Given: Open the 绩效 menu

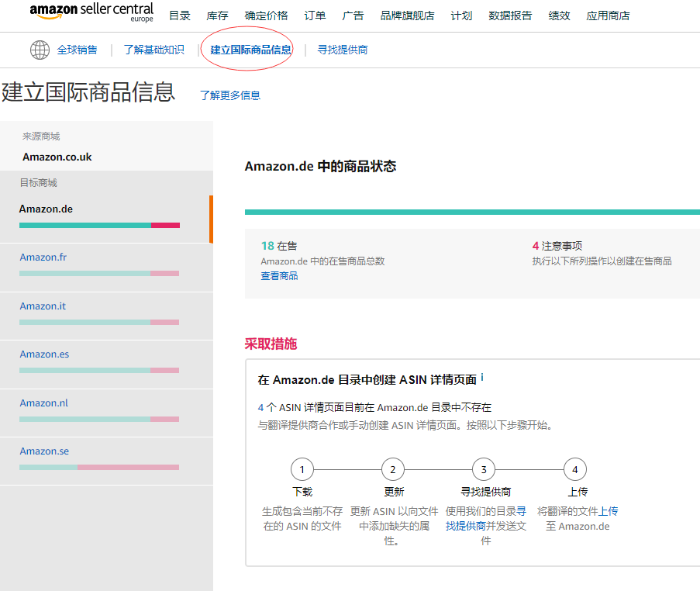Looking at the screenshot, I should coord(559,16).
